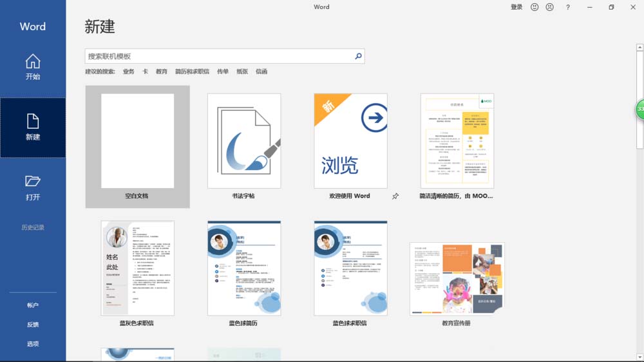Select the MOO 简洁清晰的简历 template

click(x=457, y=146)
